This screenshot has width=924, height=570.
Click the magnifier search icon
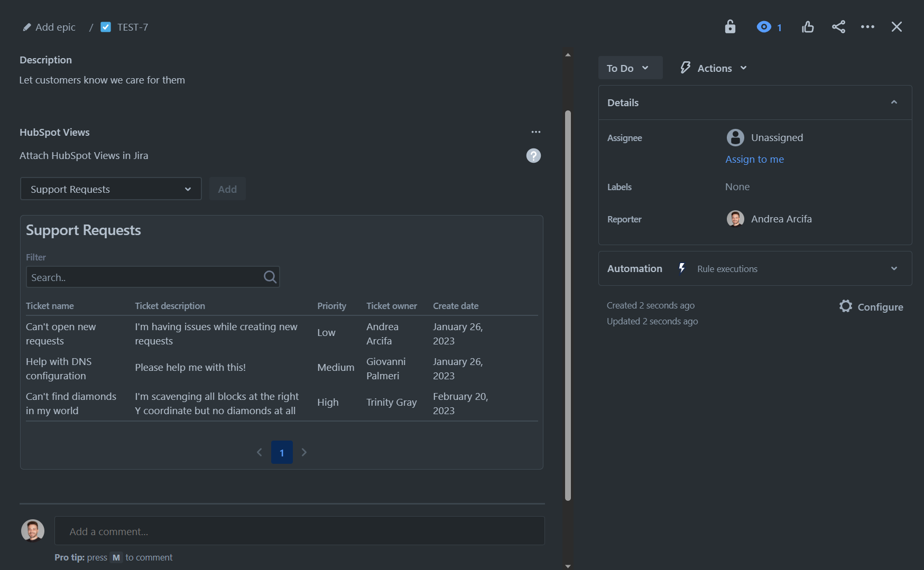(270, 277)
